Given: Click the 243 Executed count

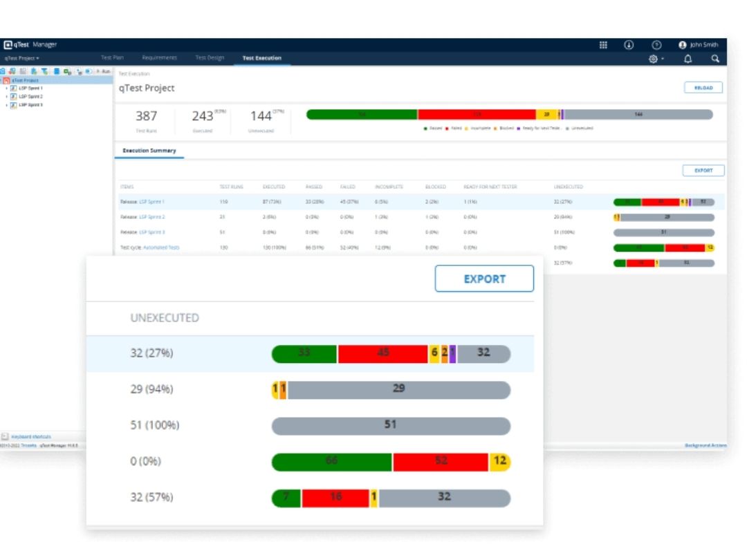Looking at the screenshot, I should point(203,115).
